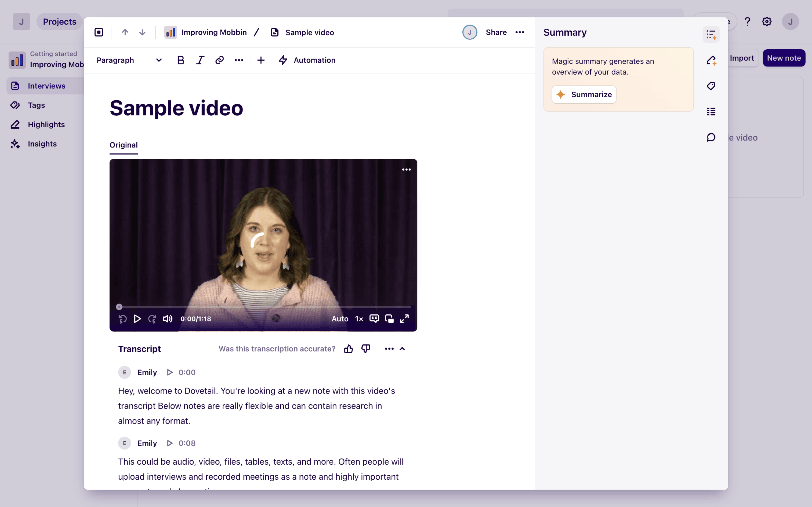The height and width of the screenshot is (507, 812).
Task: Select the Original tab
Action: (x=124, y=145)
